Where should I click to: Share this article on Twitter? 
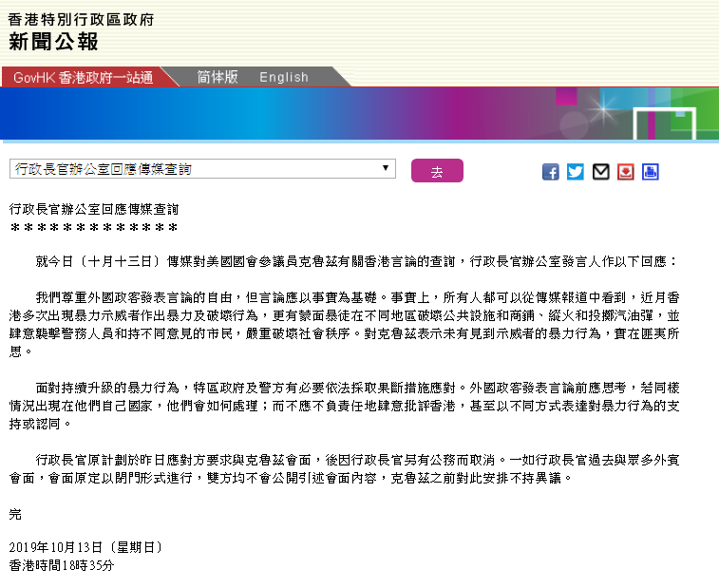click(576, 172)
